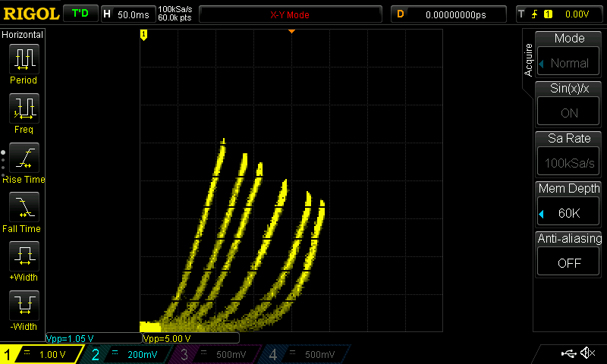Screen dimensions: 607x364
Task: Select the Period measurement icon
Action: pyautogui.click(x=24, y=59)
